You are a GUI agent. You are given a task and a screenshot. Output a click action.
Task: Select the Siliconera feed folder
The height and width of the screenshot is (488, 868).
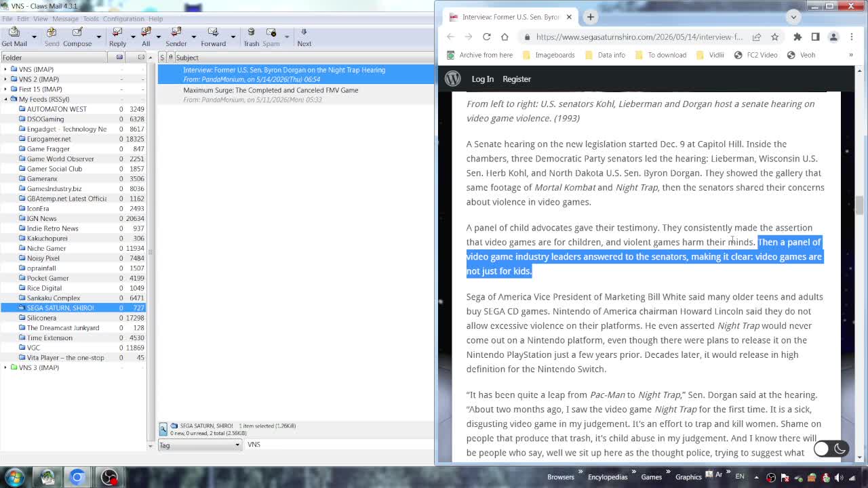tap(41, 318)
